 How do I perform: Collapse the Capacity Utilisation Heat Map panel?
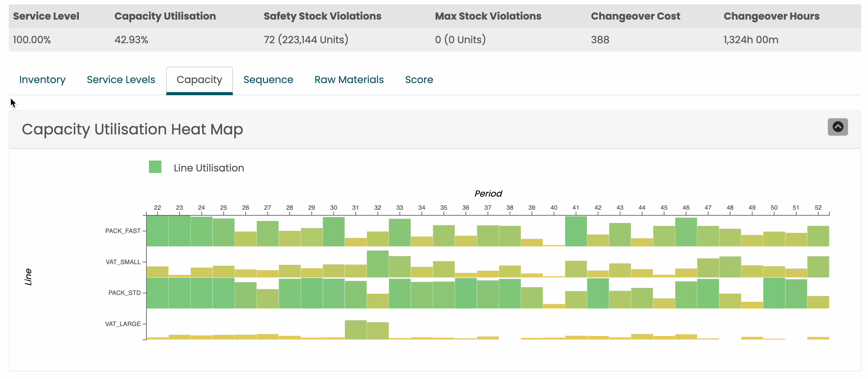click(x=838, y=127)
